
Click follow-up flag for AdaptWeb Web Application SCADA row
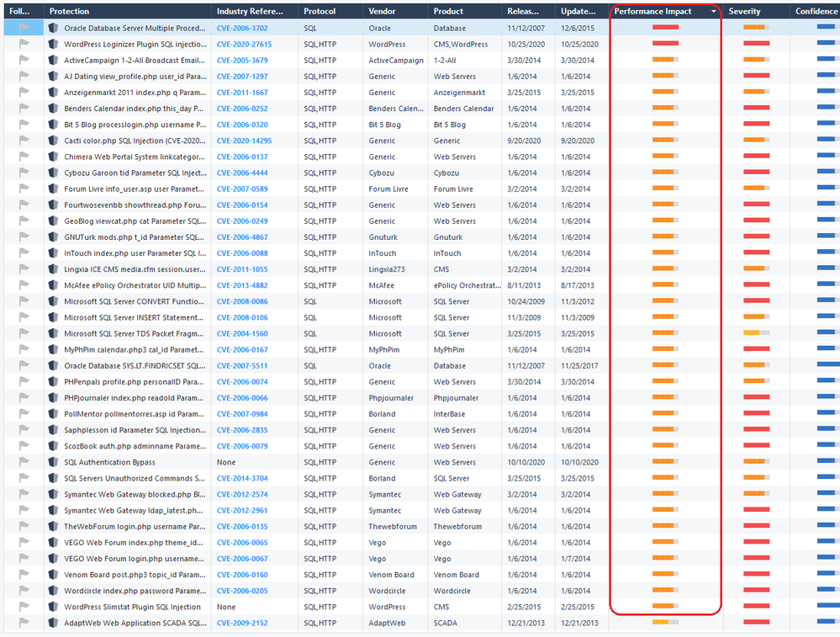pyautogui.click(x=24, y=623)
